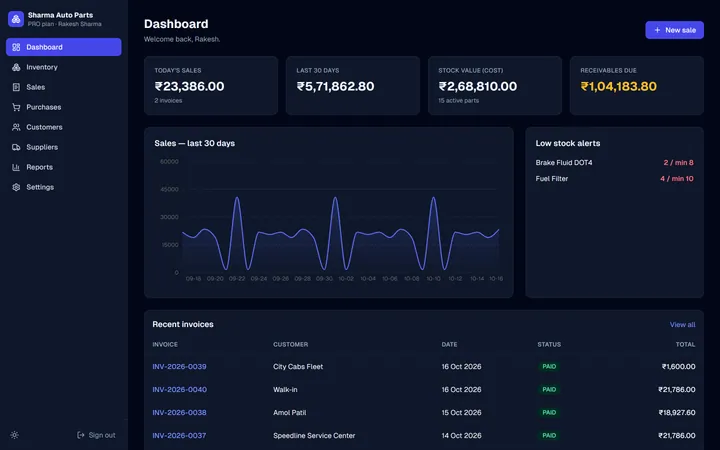Click the INVOICE column header

(x=165, y=344)
